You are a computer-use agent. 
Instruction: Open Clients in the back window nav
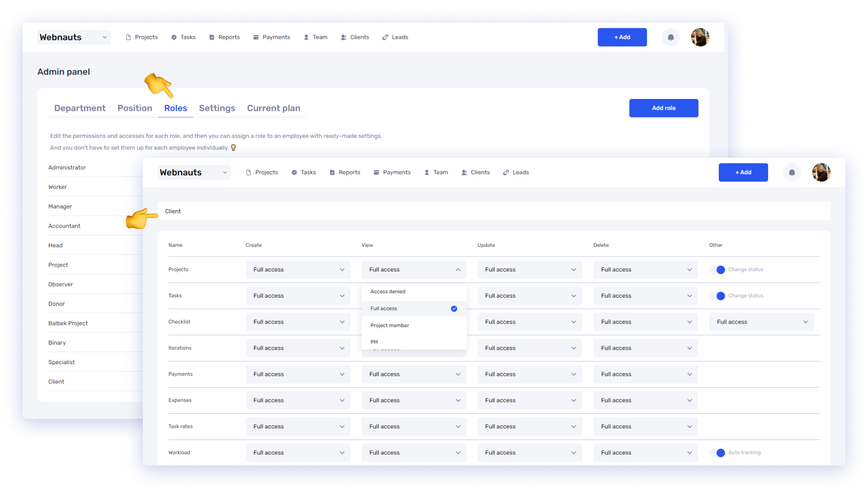point(355,37)
